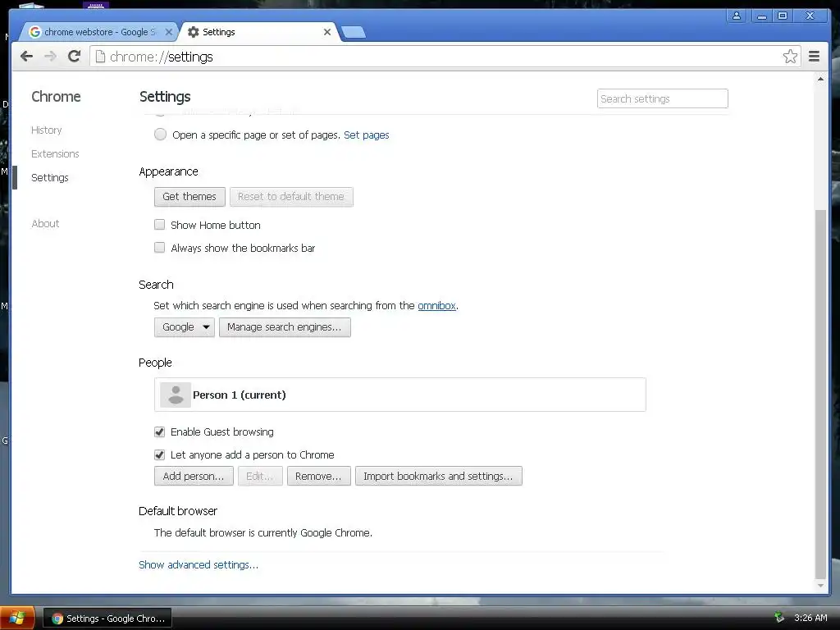Screen dimensions: 840x630
Task: Click the Edit person button
Action: [260, 476]
